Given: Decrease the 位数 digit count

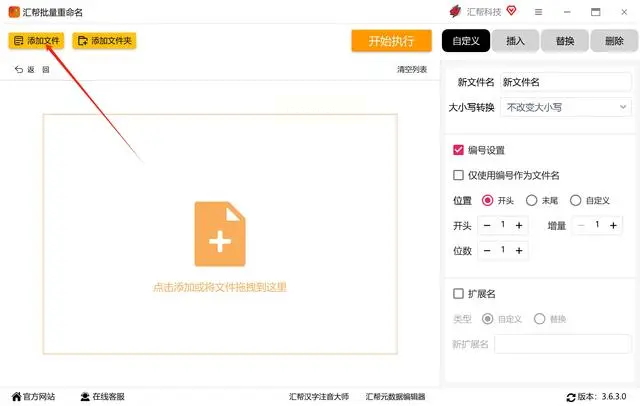Looking at the screenshot, I should [x=487, y=251].
